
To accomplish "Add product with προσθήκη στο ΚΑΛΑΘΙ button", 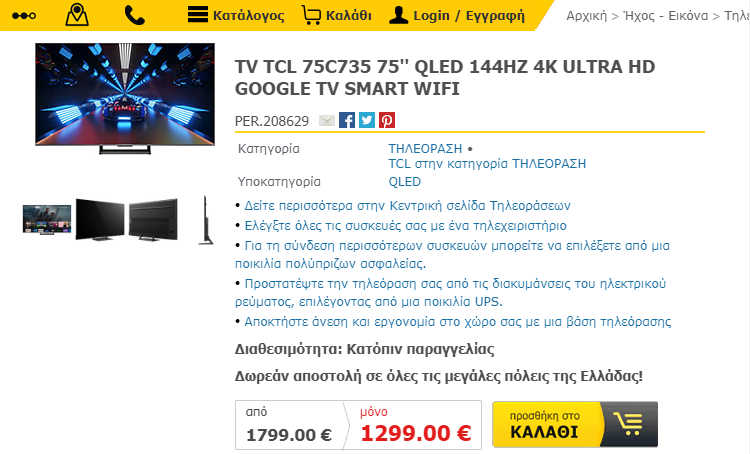I will point(575,424).
